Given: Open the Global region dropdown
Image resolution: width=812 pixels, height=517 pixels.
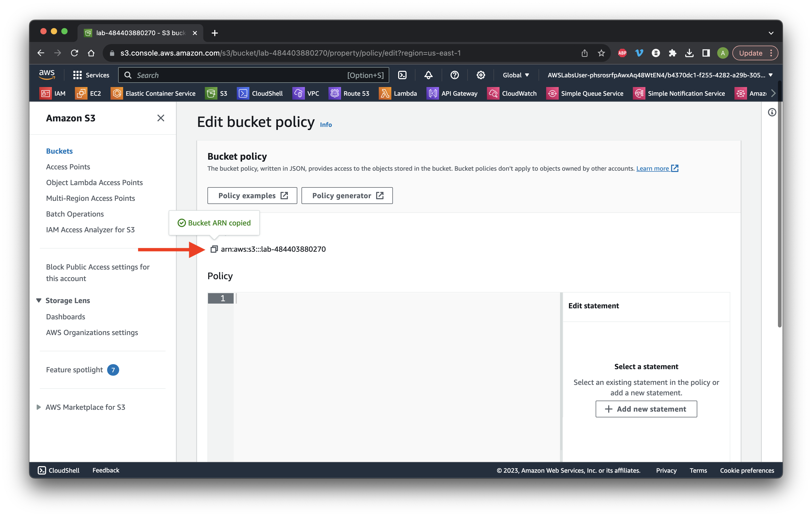Looking at the screenshot, I should 515,75.
